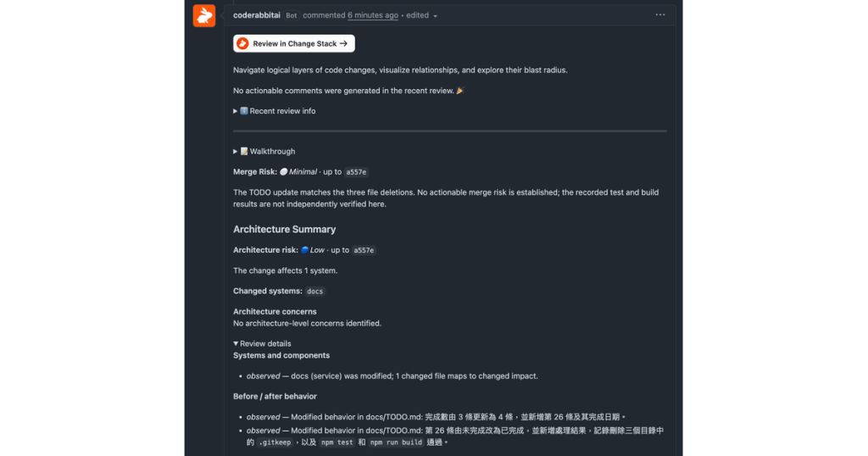
Task: Click the memo icon beside Walkthrough
Action: pyautogui.click(x=243, y=152)
